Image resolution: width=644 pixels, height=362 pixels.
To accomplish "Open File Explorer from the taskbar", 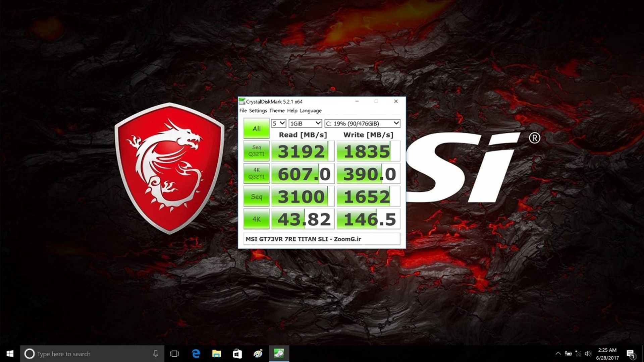I will coord(217,354).
